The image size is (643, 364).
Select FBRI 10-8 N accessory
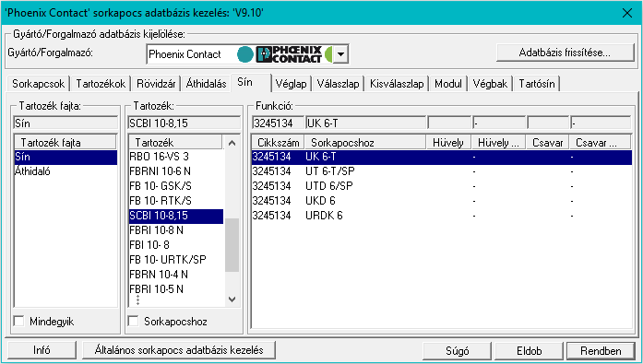pyautogui.click(x=176, y=230)
